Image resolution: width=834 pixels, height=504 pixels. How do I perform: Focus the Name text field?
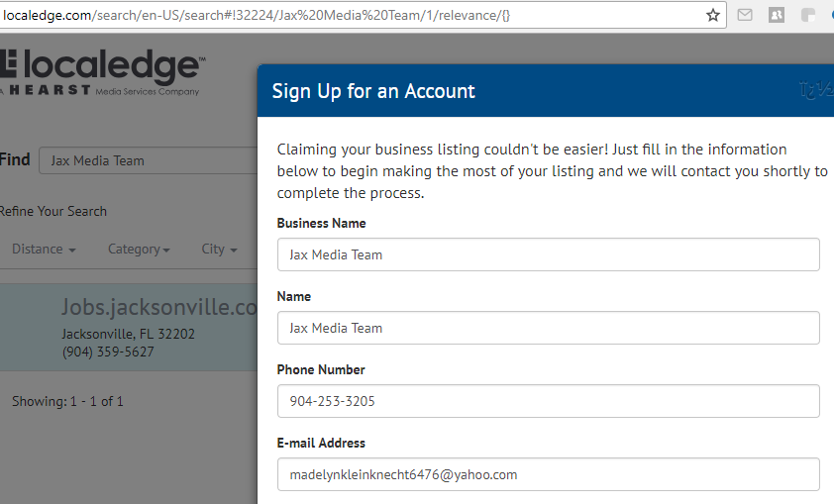click(x=548, y=328)
